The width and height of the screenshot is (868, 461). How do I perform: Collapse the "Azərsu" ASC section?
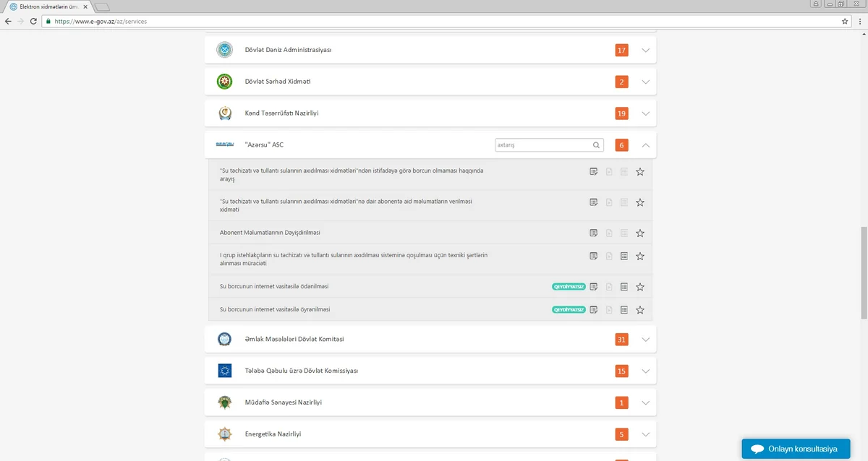pos(646,145)
